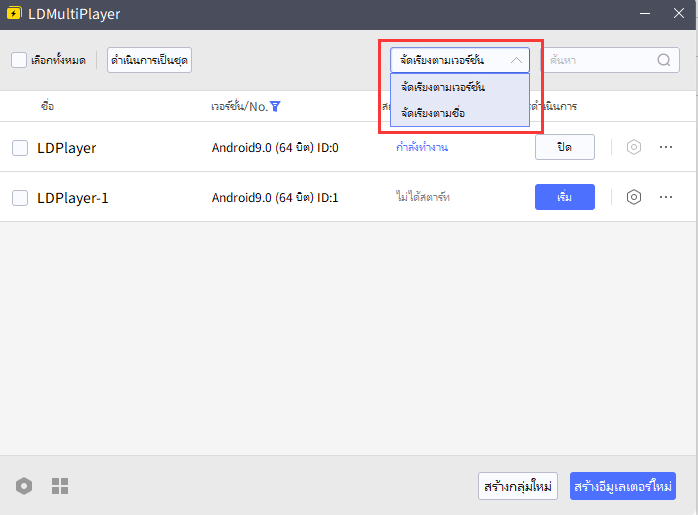Minimize the LDMultiPlayer window
This screenshot has height=515, width=698.
point(645,13)
